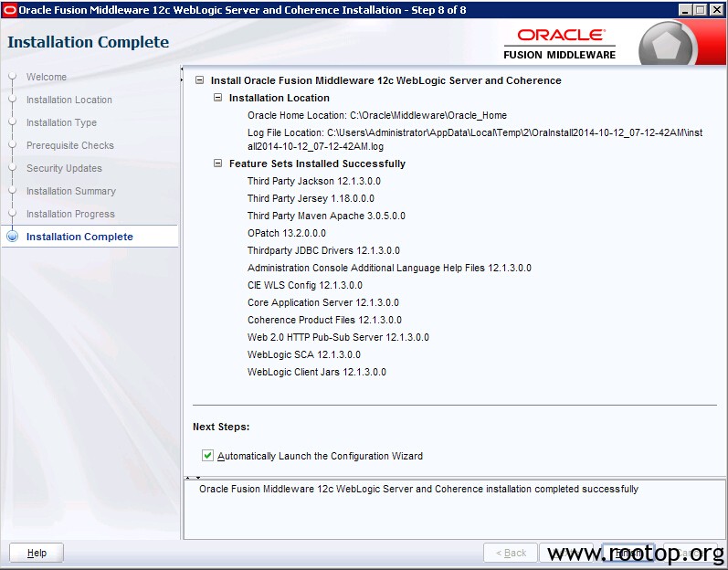Viewport: 728px width, 570px height.
Task: Click the installation completed successfully message
Action: pos(418,489)
